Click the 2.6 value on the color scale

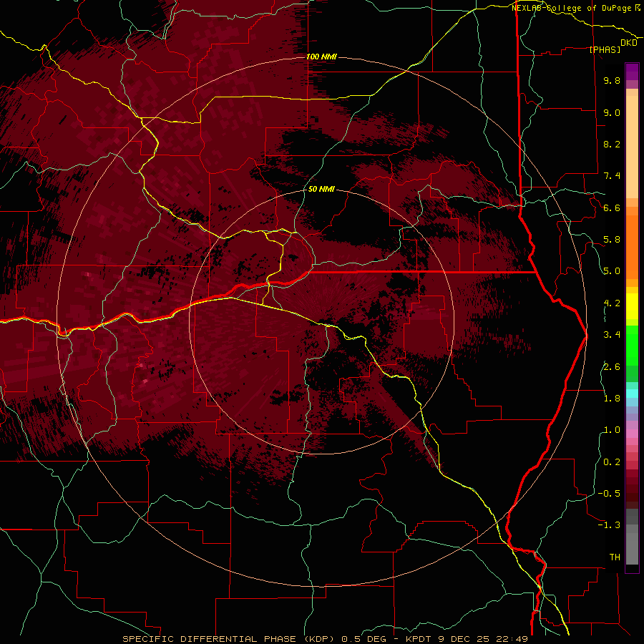pos(612,366)
